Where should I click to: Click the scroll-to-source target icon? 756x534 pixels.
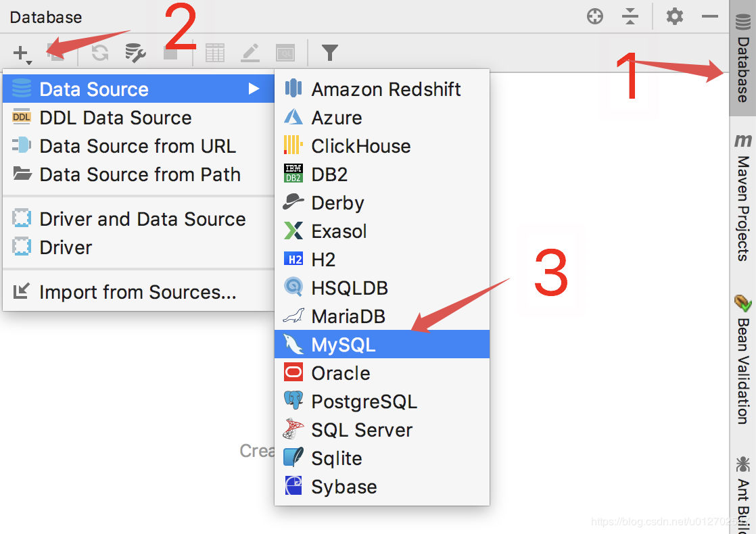pos(594,17)
